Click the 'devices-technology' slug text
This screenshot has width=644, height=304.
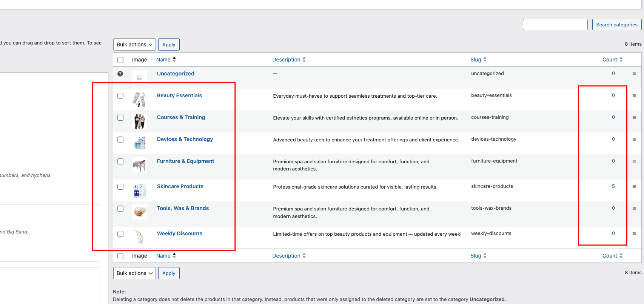click(494, 139)
